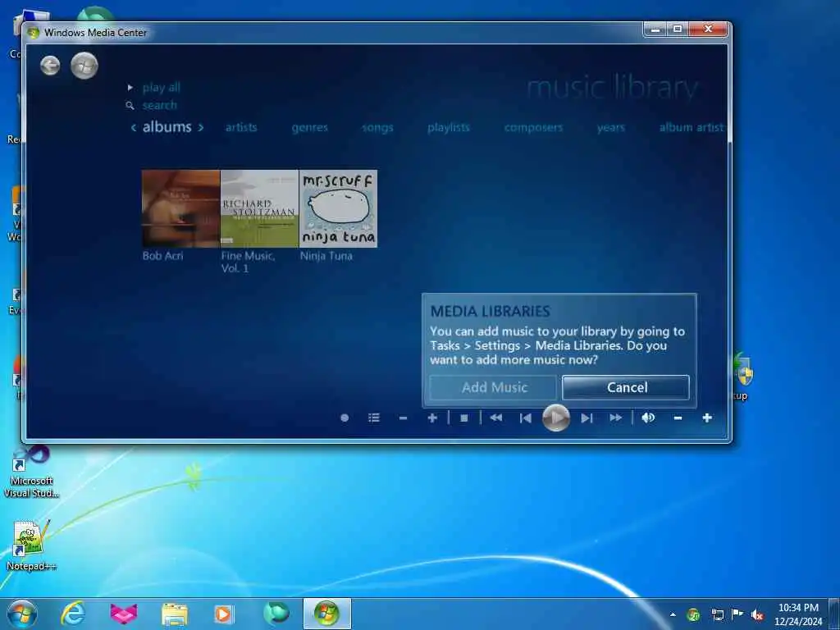This screenshot has height=630, width=840.
Task: Click the play all triangle icon
Action: pos(130,87)
